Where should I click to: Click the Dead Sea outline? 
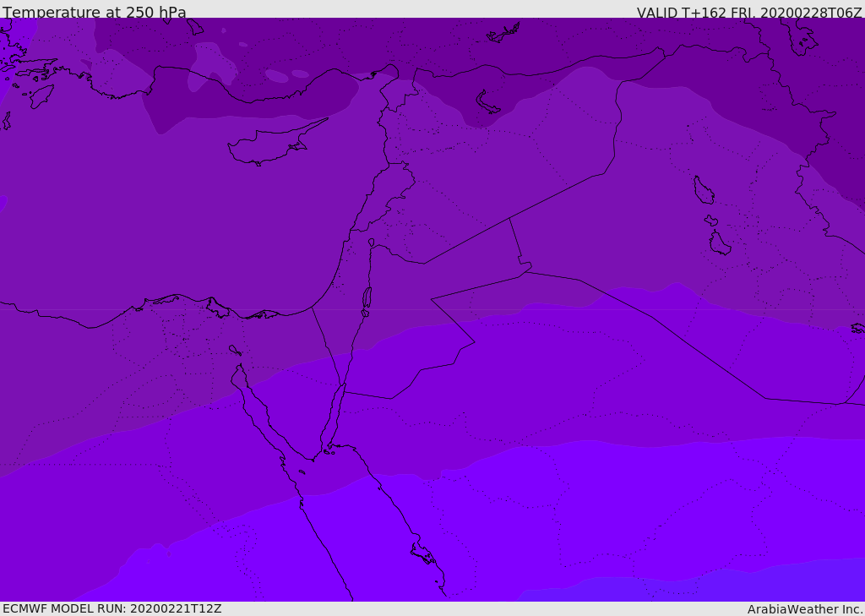(x=367, y=297)
